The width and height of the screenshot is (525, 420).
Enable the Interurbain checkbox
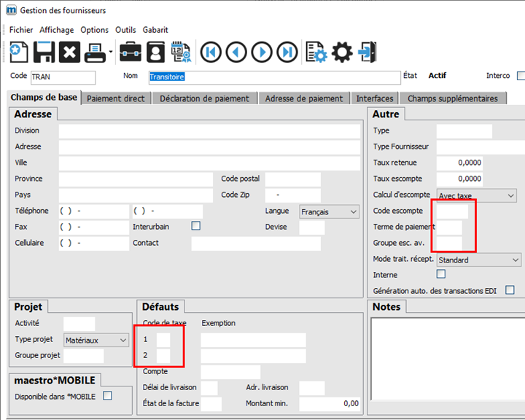(x=195, y=227)
